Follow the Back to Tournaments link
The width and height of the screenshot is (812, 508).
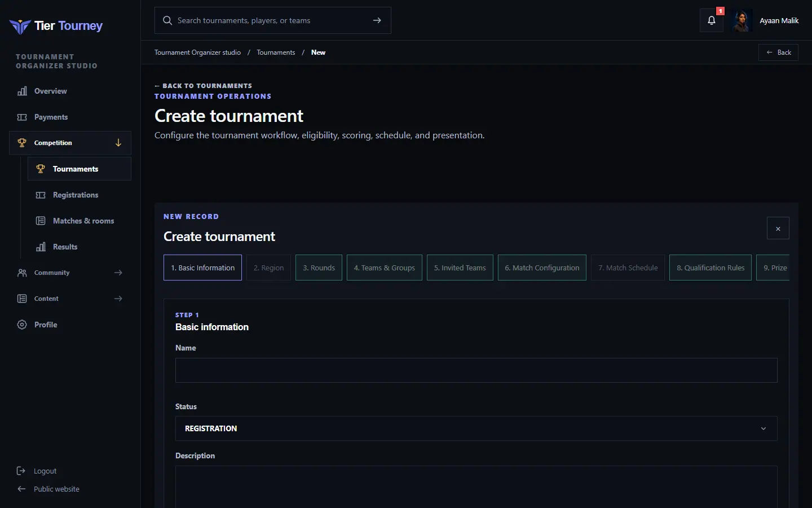click(x=203, y=86)
